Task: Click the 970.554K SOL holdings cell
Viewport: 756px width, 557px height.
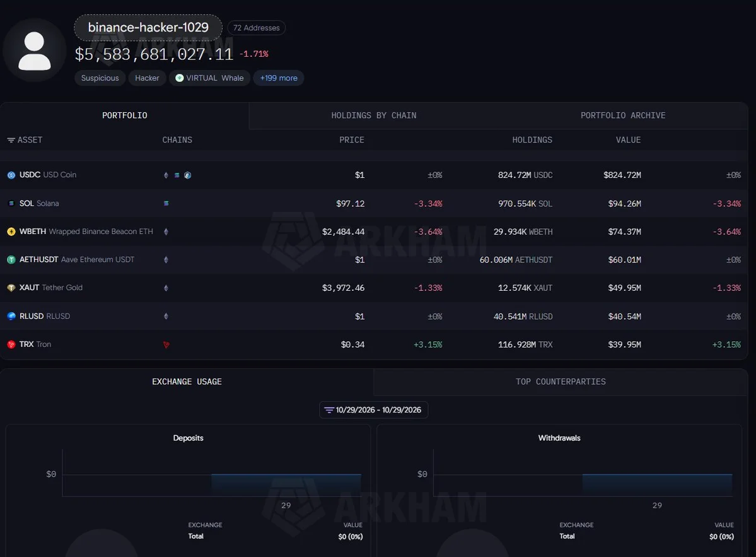Action: point(525,204)
